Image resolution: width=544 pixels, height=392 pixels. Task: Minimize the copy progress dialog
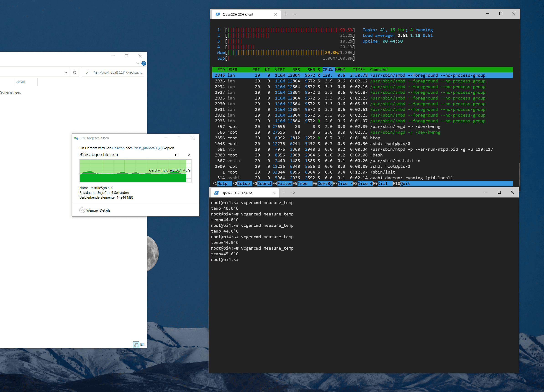166,138
